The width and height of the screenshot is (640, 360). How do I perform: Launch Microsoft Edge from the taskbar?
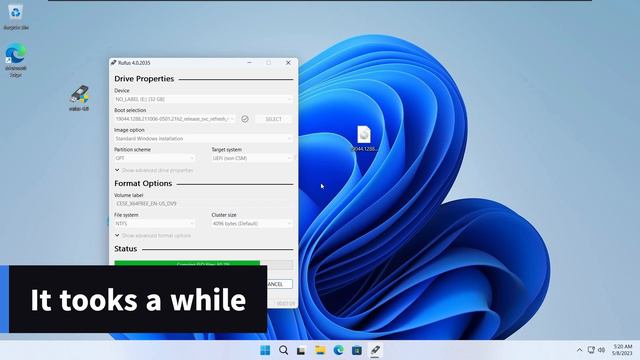point(338,350)
